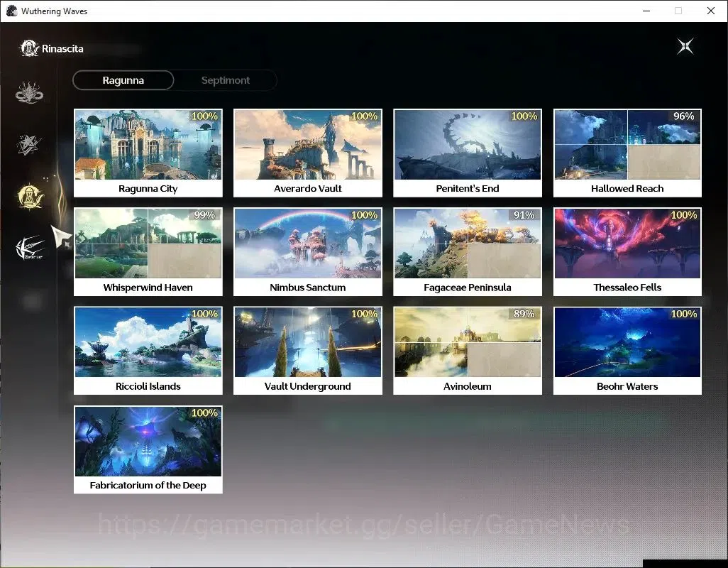The height and width of the screenshot is (568, 728).
Task: Click the 96% progress on Hallowed Reach
Action: 683,116
